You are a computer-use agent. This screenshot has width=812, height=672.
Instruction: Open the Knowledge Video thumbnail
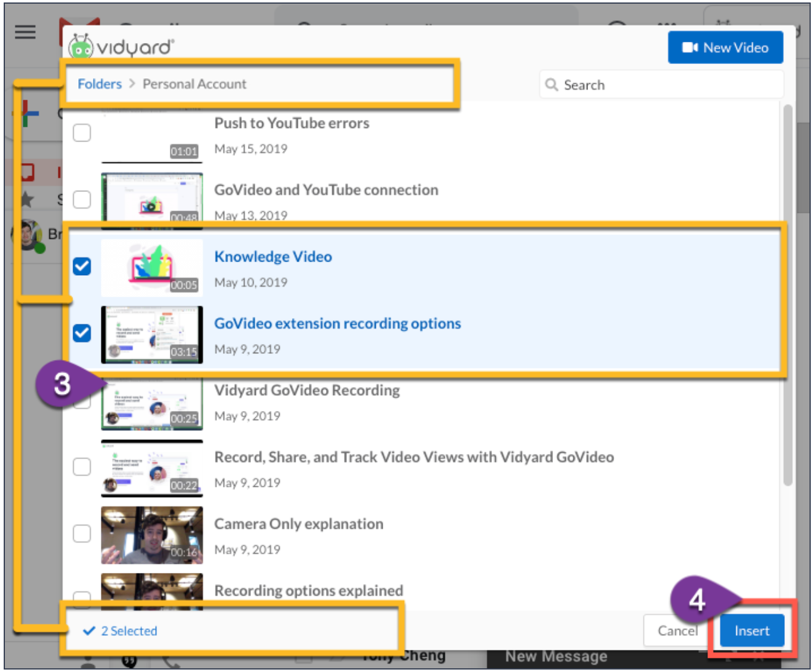point(152,268)
